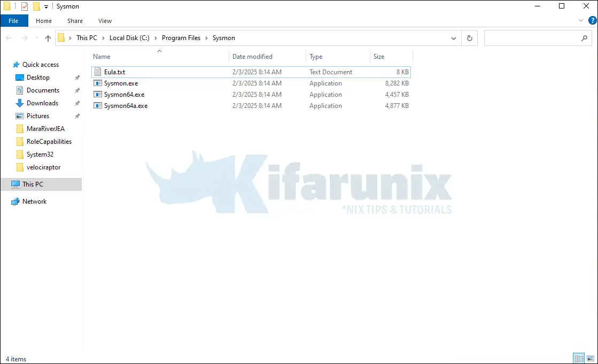
Task: Switch to the Home ribbon tab
Action: click(43, 21)
